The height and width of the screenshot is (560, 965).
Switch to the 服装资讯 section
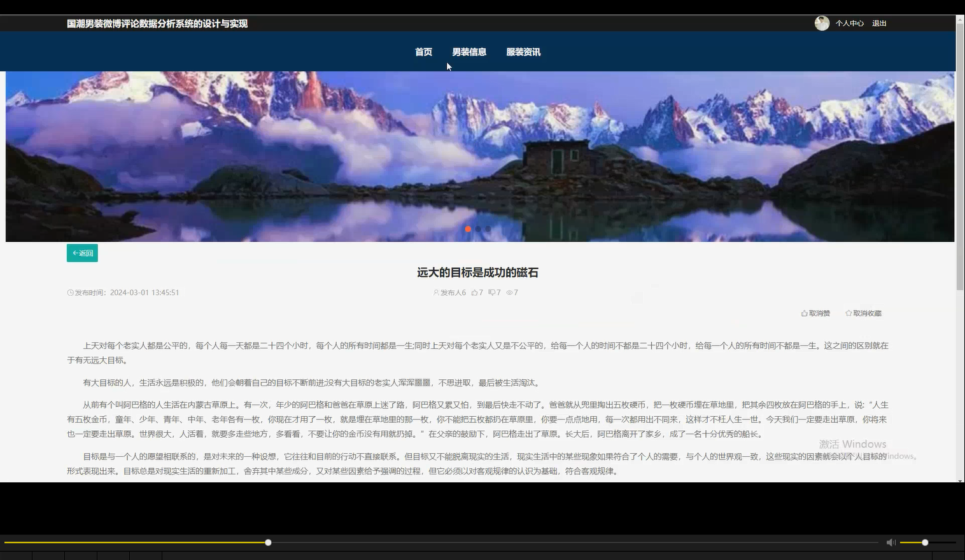point(523,52)
